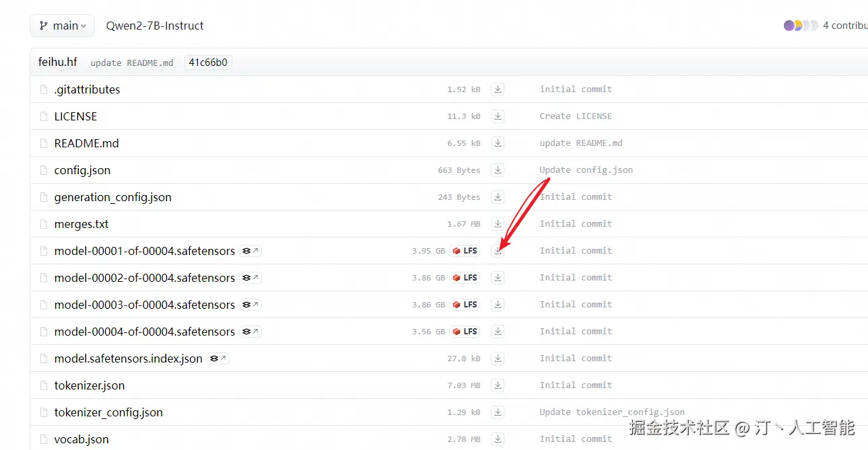Open the 41c66b0 commit hash
The height and width of the screenshot is (450, 868).
[x=208, y=63]
